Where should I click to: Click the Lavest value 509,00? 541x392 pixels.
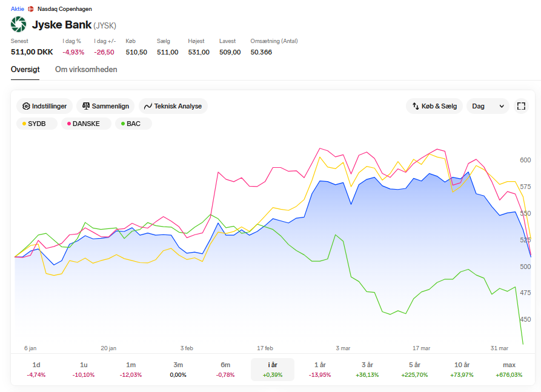[230, 52]
